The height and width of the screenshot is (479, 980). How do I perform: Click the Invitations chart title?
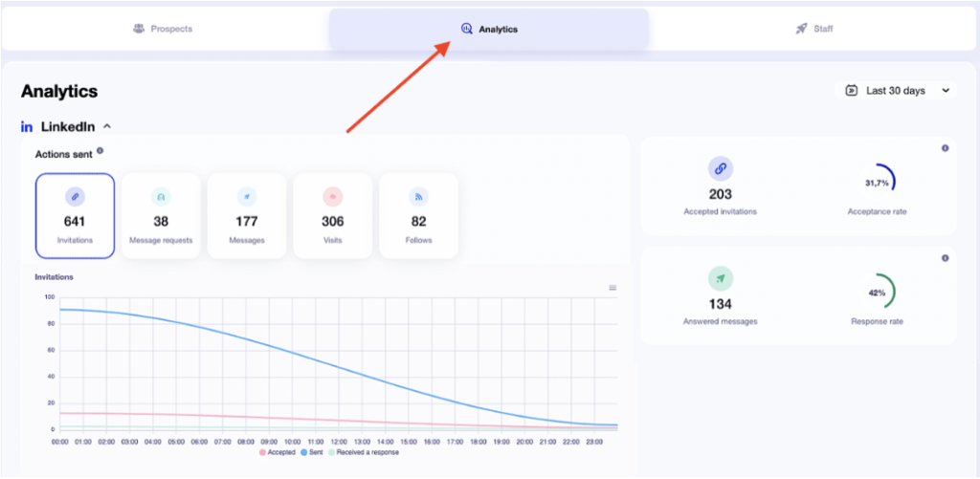[55, 276]
